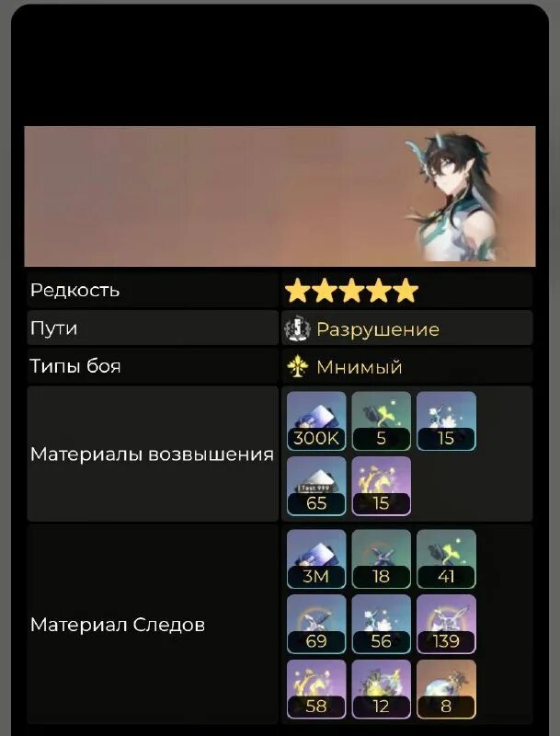The image size is (560, 736).
Task: Open the orange trace material showing 8
Action: pos(446,689)
